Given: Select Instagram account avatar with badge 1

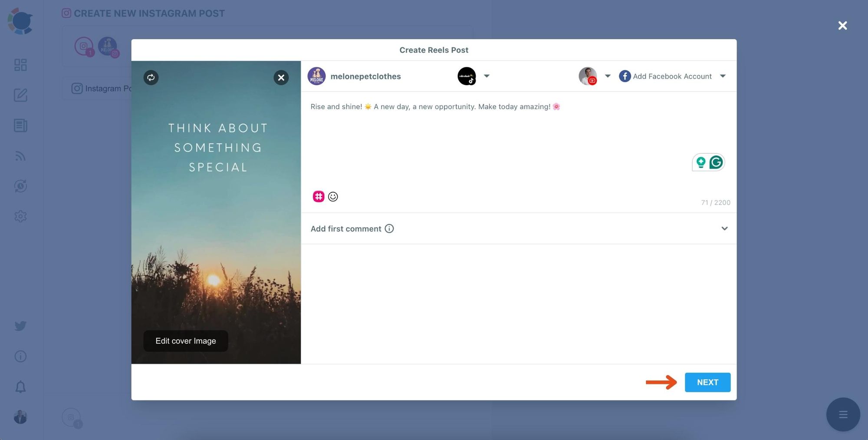Looking at the screenshot, I should point(84,46).
